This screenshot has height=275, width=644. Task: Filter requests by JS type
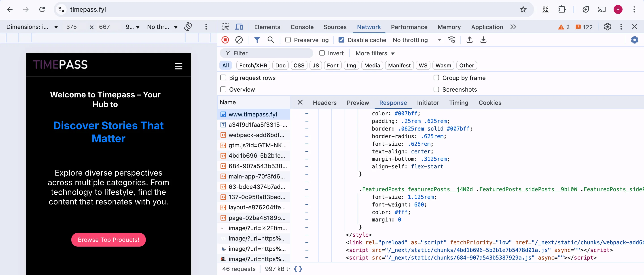point(316,65)
